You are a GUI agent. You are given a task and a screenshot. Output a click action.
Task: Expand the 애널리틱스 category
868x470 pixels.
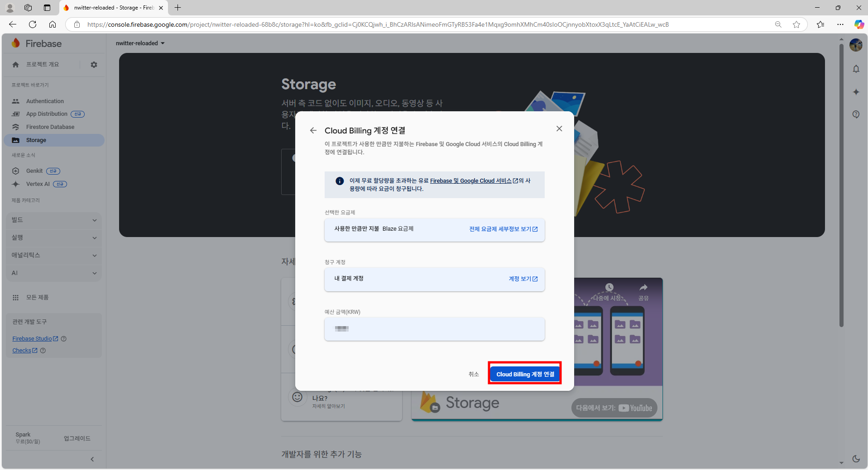54,255
